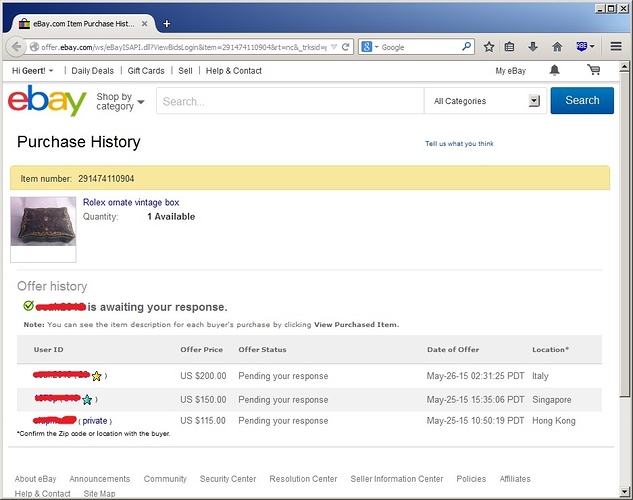Viewport: 633px width, 500px height.
Task: Click the US $150.00 offer price
Action: point(203,400)
